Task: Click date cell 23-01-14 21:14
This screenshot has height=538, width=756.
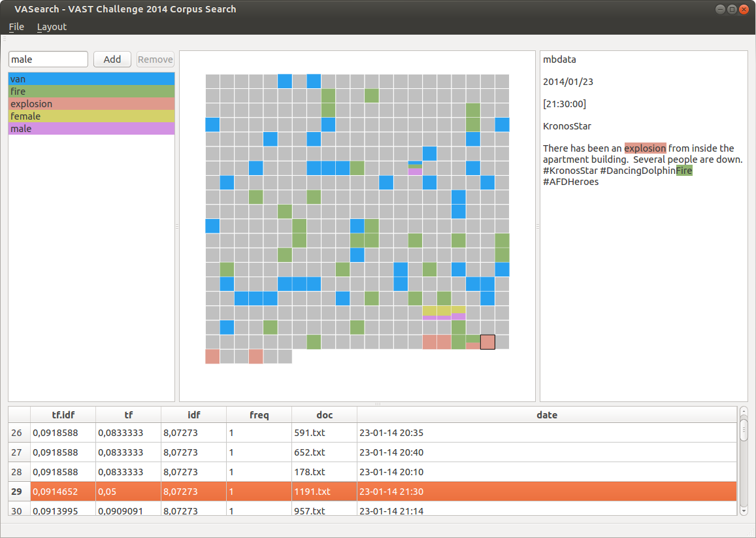Action: pos(547,509)
